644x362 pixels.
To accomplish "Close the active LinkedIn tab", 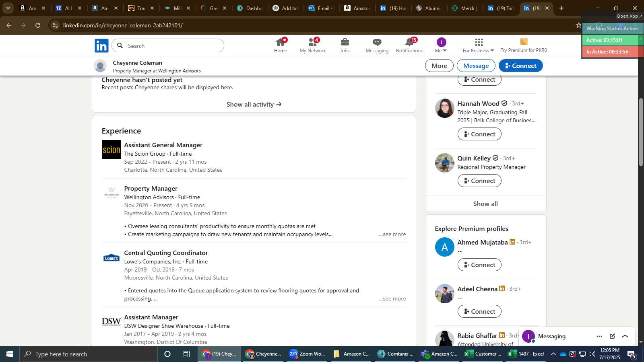I will (547, 8).
